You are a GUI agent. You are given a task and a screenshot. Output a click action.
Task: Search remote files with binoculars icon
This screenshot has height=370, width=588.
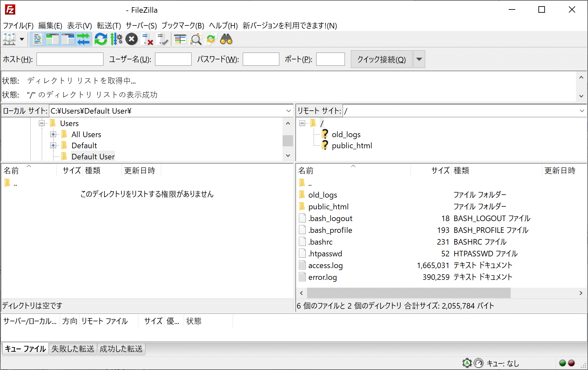click(226, 39)
